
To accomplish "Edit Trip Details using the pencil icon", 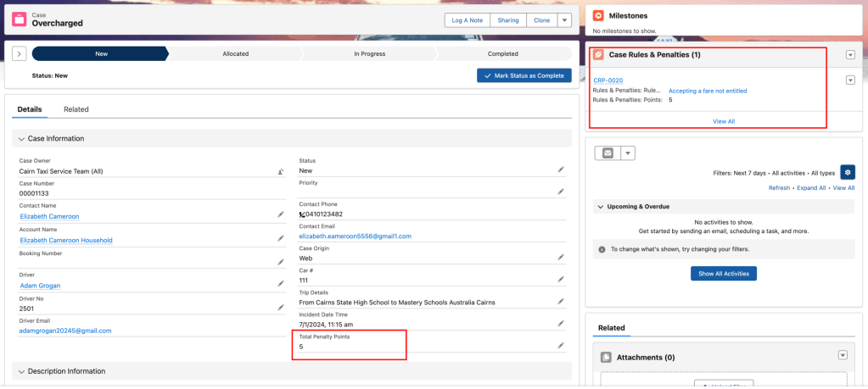I will tap(560, 301).
